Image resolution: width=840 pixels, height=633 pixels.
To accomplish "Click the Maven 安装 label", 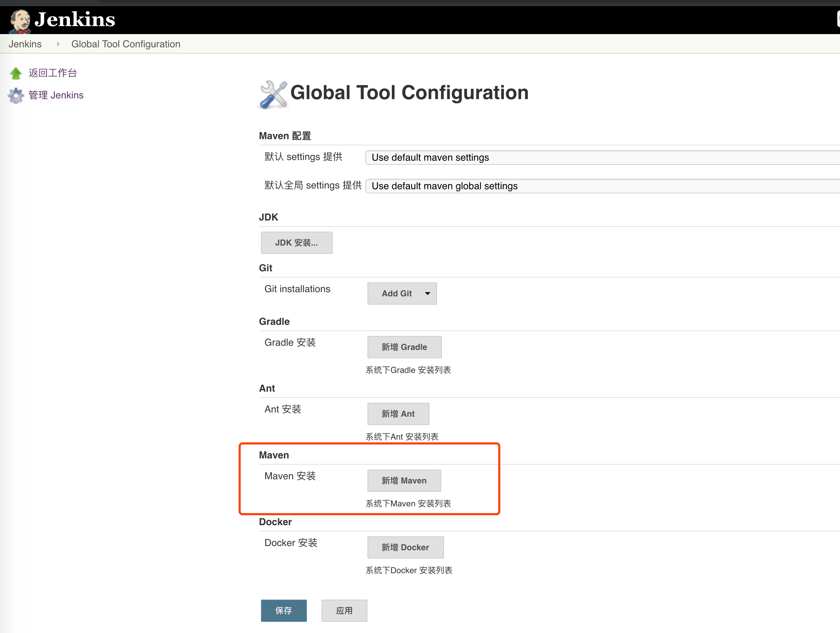I will [x=290, y=476].
